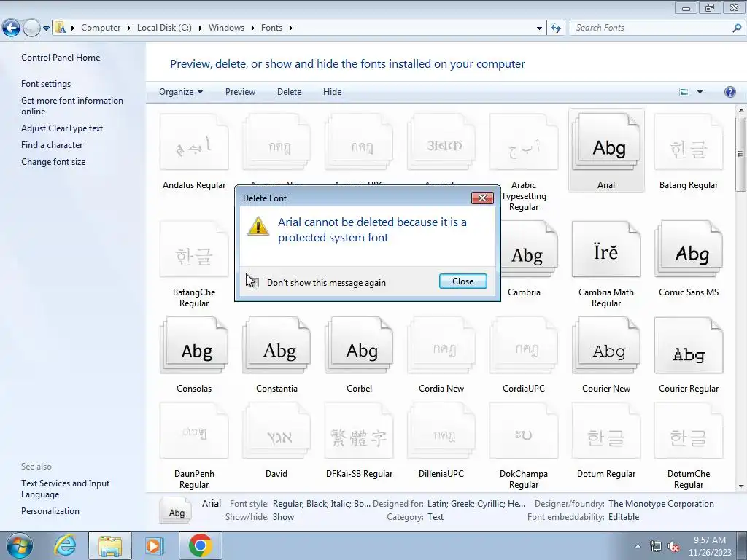Expand the arrow after Local Disk (C:)
Viewport: 747px width, 560px height.
[x=200, y=28]
